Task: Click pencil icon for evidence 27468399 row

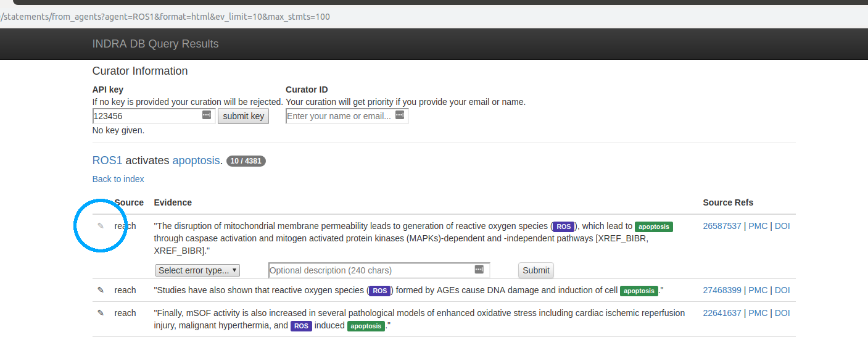Action: point(101,290)
